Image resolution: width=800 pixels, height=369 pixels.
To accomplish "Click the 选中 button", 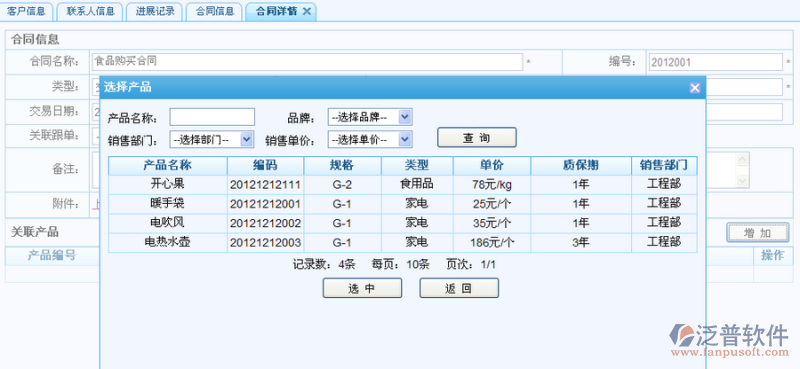I will coord(362,288).
